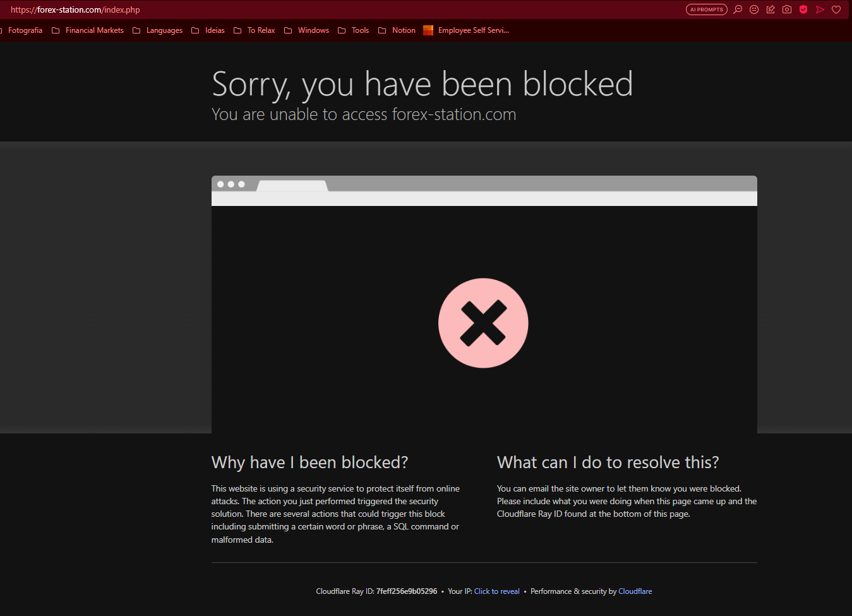Open the Fotografia bookmarks folder

pos(23,30)
